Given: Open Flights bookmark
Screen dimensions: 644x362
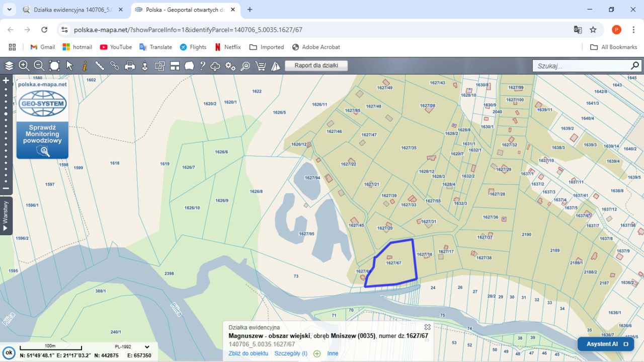Looking at the screenshot, I should [x=193, y=47].
